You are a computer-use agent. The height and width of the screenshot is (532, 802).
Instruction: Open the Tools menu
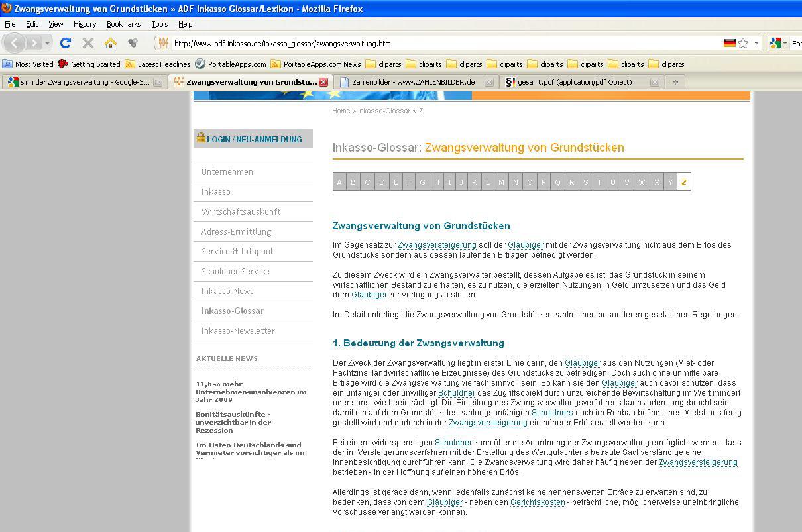[159, 24]
